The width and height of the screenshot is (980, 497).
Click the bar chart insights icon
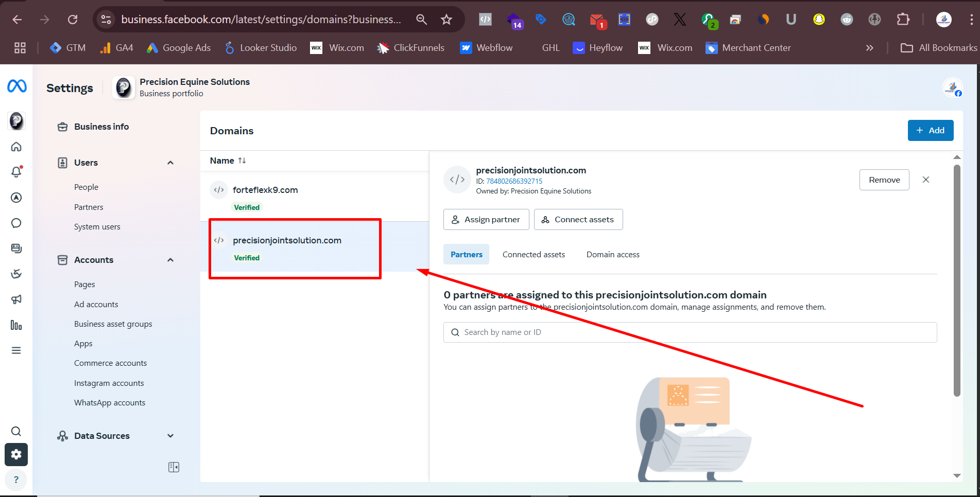[x=16, y=325]
